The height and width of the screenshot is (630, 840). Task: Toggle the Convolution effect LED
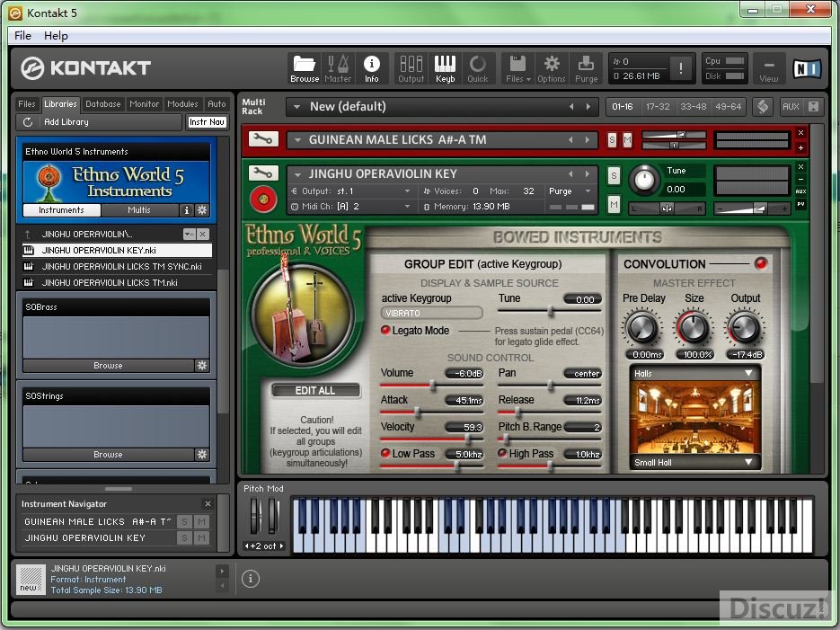tap(760, 263)
